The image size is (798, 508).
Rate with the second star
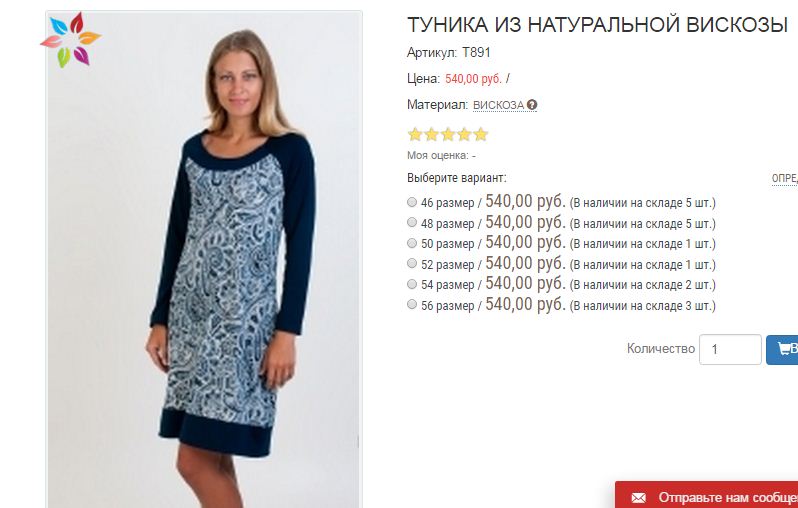point(432,134)
